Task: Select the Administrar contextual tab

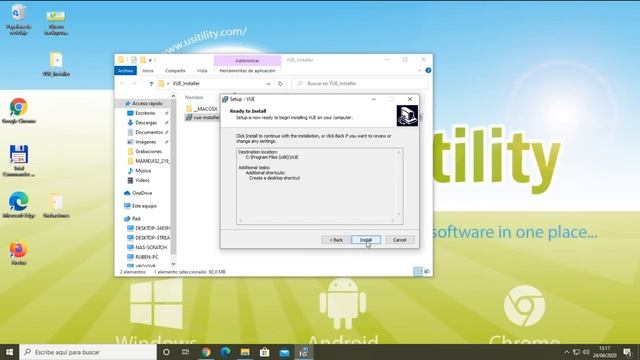Action: (x=247, y=60)
